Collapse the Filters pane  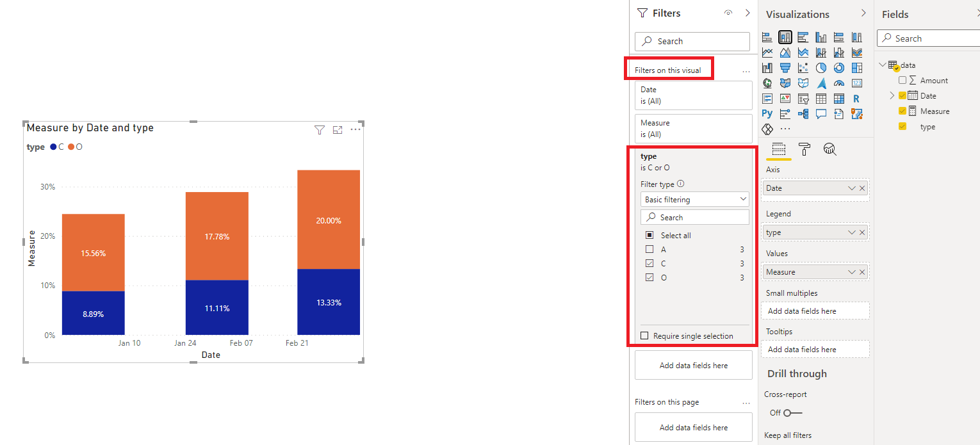747,13
